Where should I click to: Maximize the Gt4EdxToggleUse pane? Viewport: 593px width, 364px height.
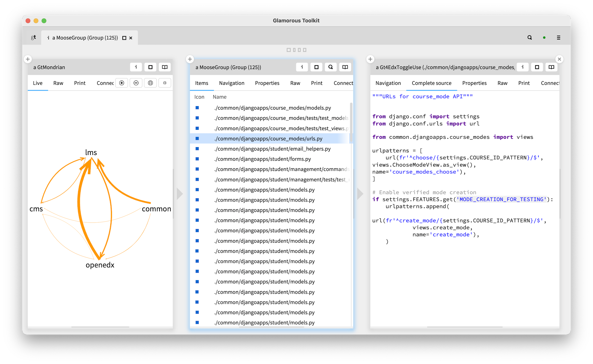537,67
